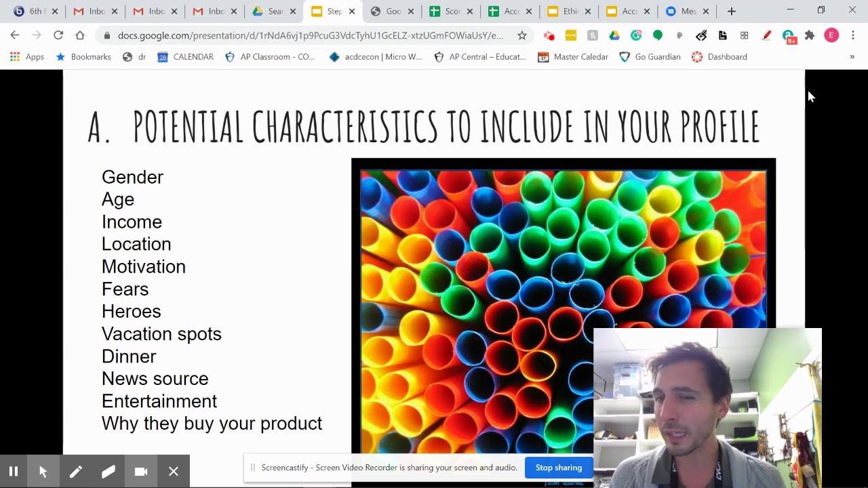Select the arrow cursor tool in Screencastify toolbar

43,470
